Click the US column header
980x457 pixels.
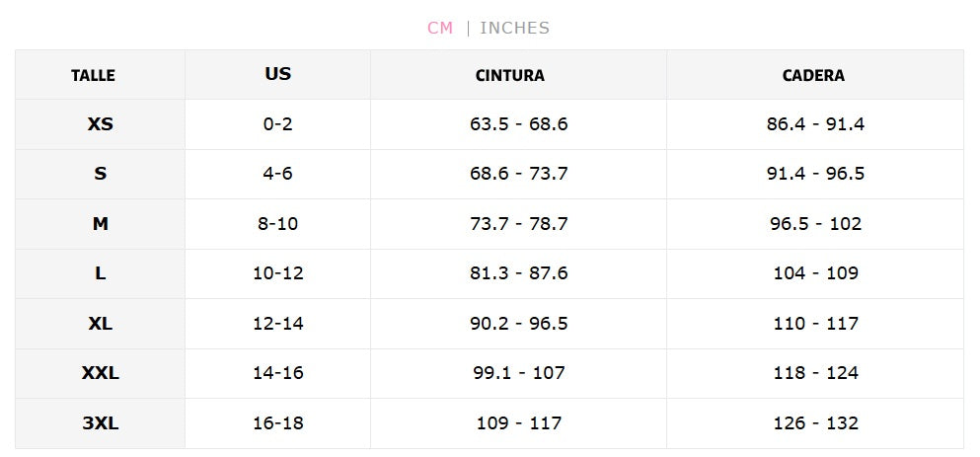pyautogui.click(x=277, y=74)
